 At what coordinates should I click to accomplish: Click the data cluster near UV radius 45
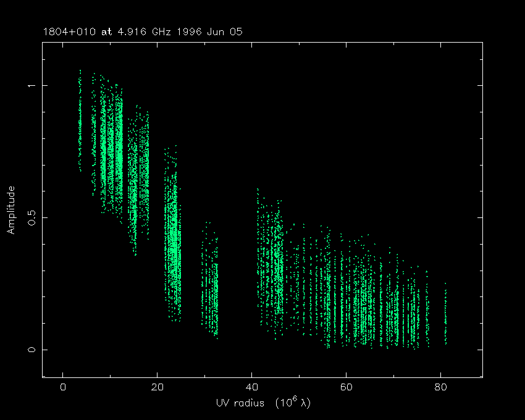click(x=277, y=259)
